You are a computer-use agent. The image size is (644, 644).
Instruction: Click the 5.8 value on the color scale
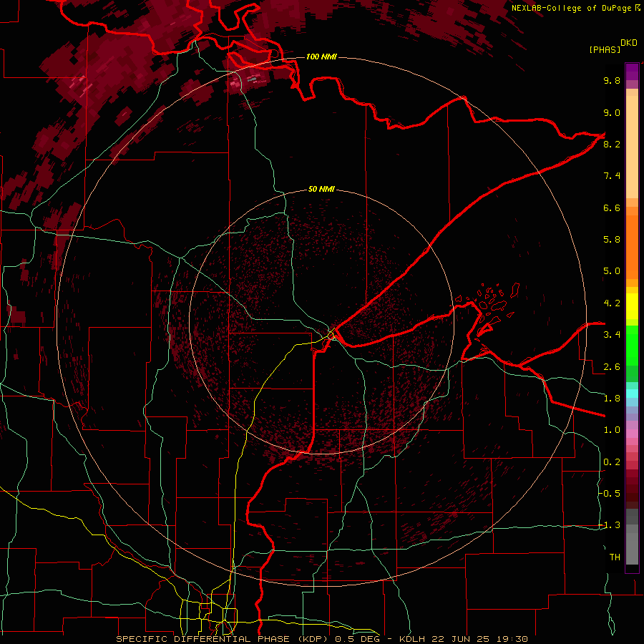612,240
